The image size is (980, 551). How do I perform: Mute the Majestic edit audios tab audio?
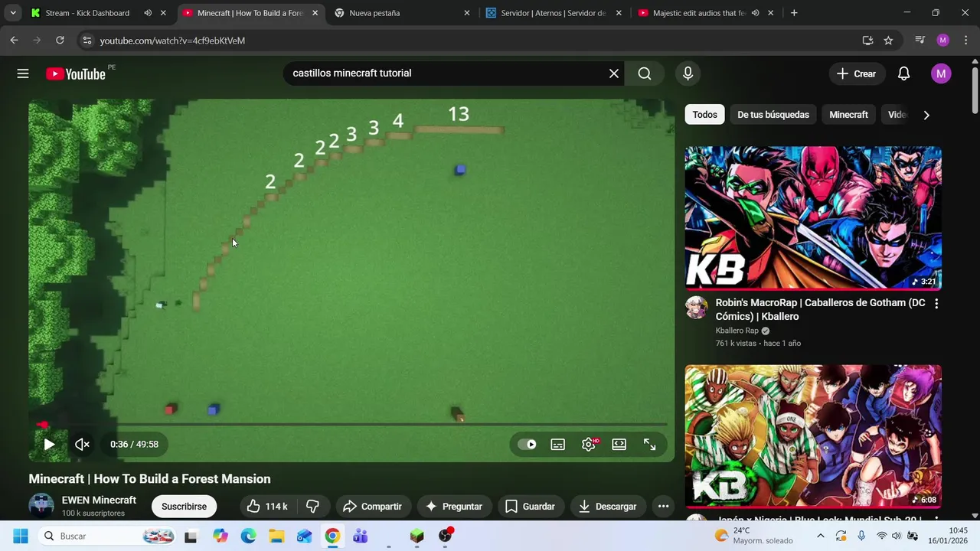coord(755,13)
